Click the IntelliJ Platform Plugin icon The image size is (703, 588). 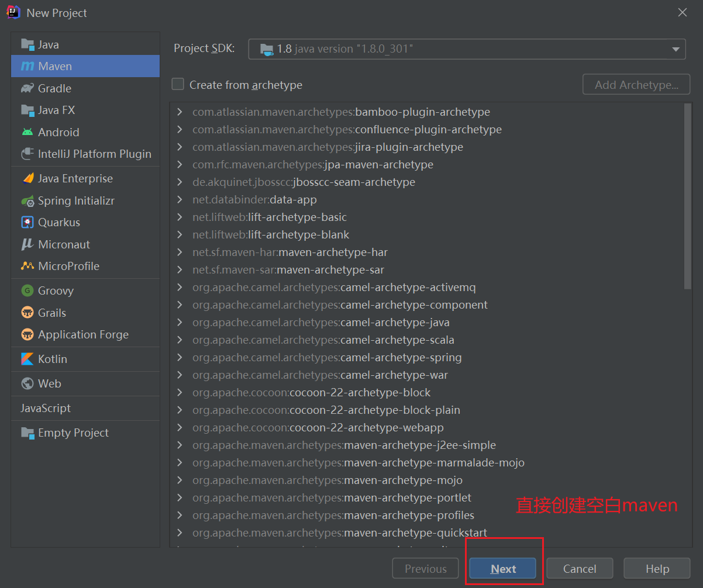tap(27, 154)
